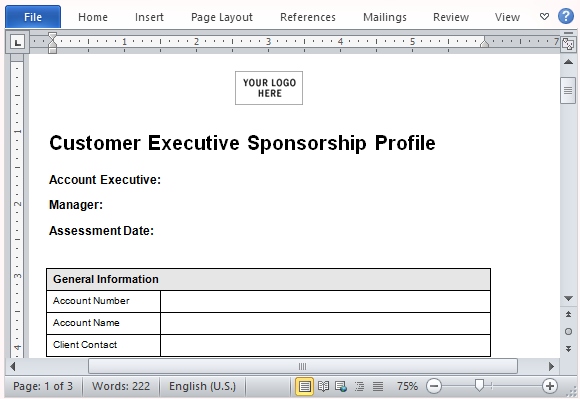Go to previous page with double-up arrows
The width and height of the screenshot is (580, 399).
point(568,314)
